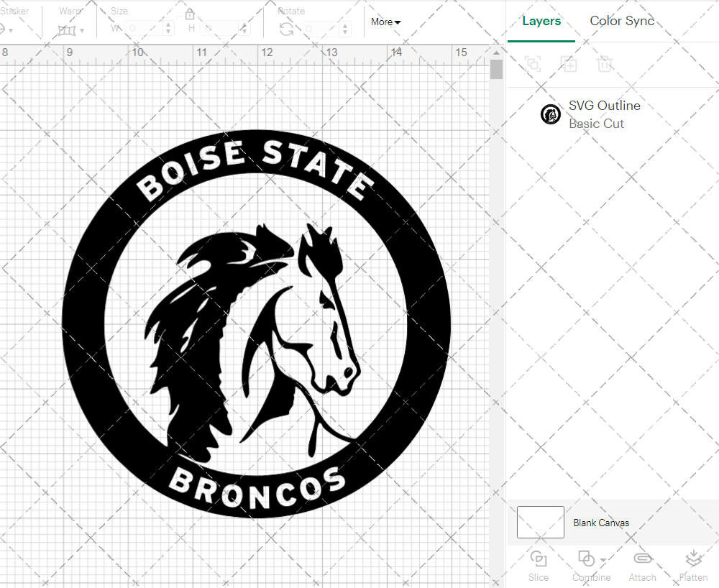
Task: Click the Warp tool icon
Action: (x=68, y=30)
